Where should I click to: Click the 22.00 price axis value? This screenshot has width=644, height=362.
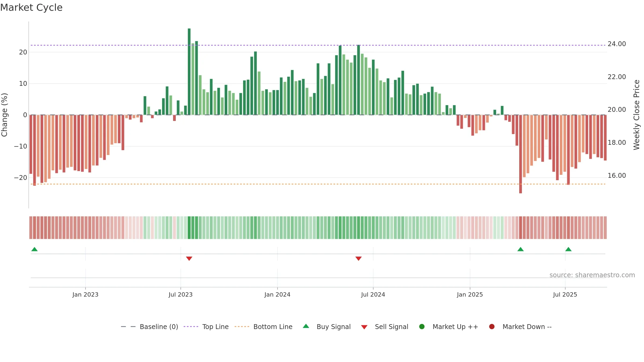click(x=617, y=77)
